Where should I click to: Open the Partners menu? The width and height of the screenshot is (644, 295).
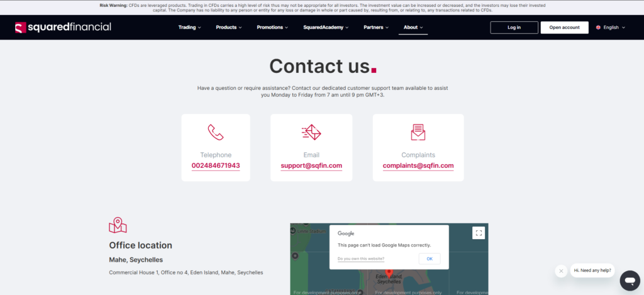tap(376, 28)
